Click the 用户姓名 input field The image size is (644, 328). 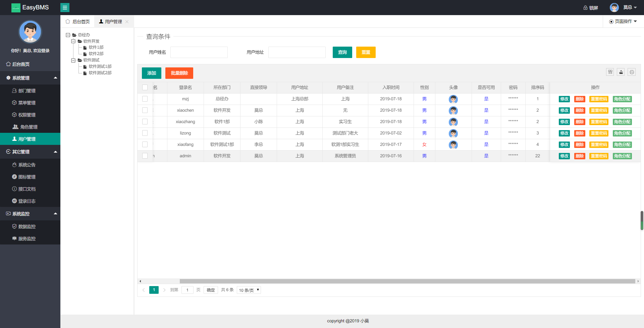[199, 52]
